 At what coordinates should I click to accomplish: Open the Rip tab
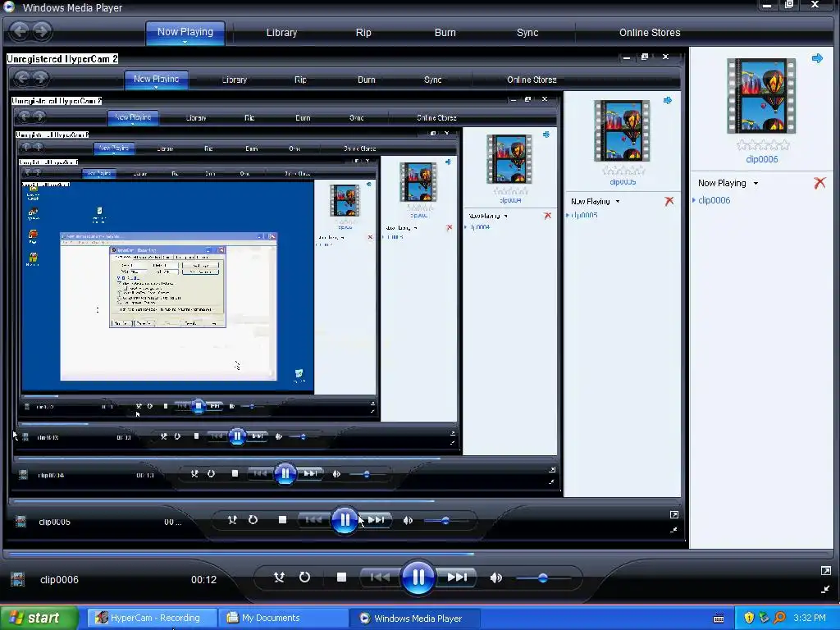[363, 33]
